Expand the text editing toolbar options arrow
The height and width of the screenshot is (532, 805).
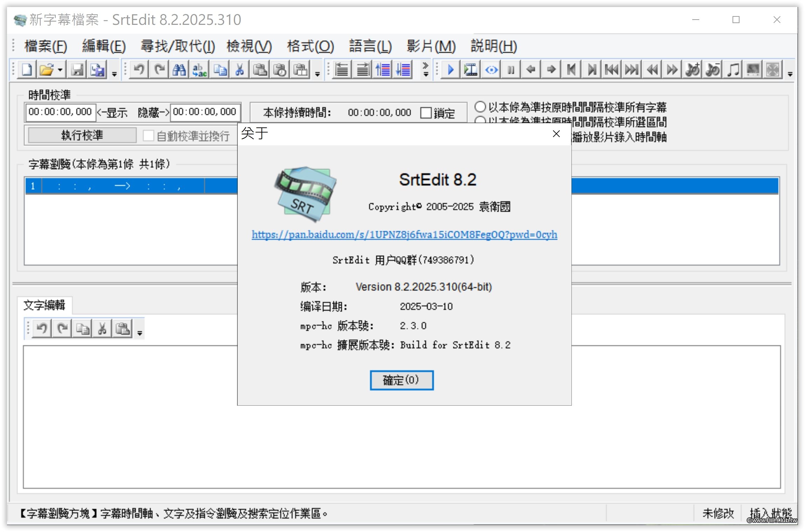[x=140, y=333]
